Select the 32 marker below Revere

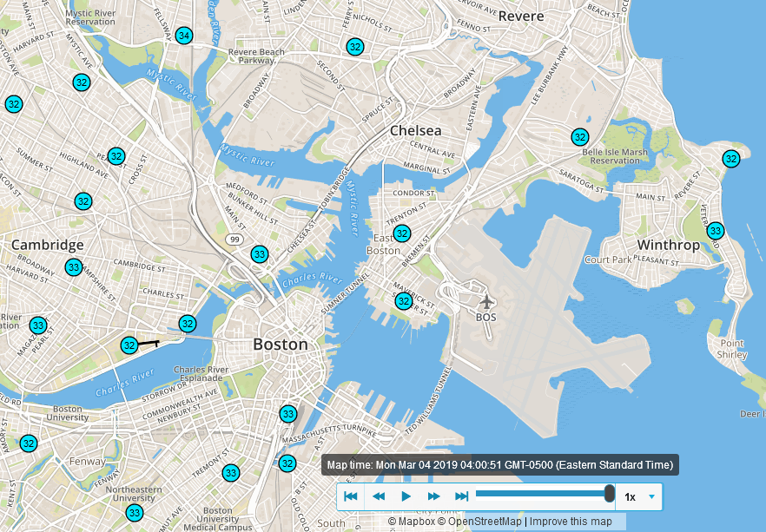(x=354, y=47)
